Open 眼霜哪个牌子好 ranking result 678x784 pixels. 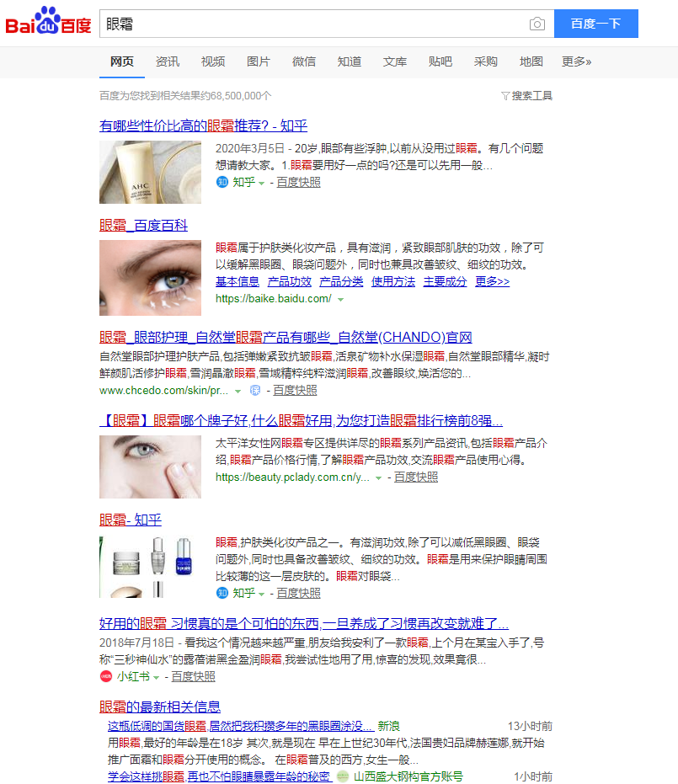click(301, 420)
